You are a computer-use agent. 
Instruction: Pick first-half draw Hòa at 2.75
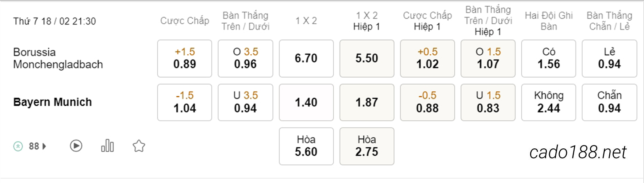coord(367,146)
